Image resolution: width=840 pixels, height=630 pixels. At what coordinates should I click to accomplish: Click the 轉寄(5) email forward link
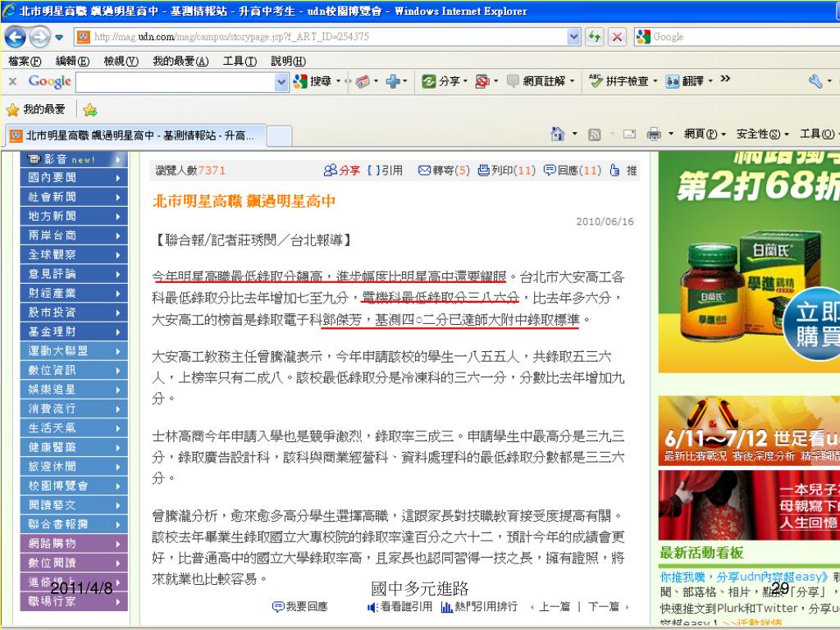pyautogui.click(x=444, y=171)
